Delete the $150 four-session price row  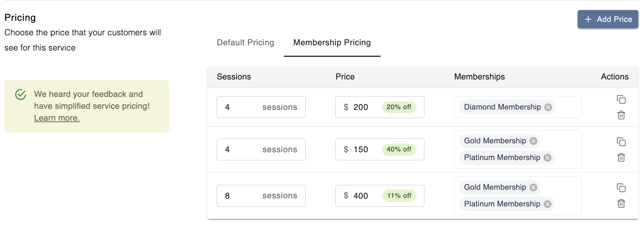(x=621, y=157)
